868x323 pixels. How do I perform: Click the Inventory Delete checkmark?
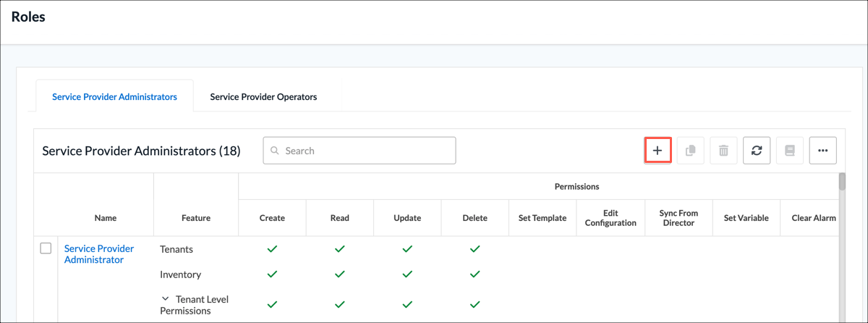pyautogui.click(x=475, y=274)
